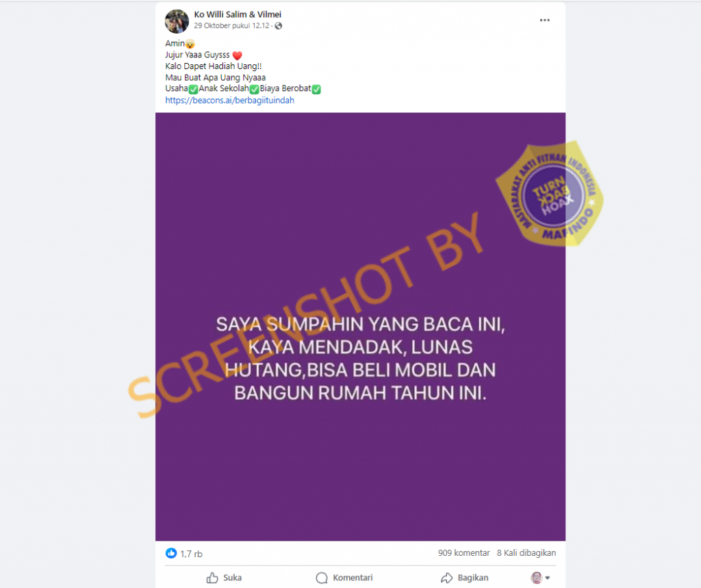Click the Komentari button label
Screen dimensions: 701x588
point(353,578)
